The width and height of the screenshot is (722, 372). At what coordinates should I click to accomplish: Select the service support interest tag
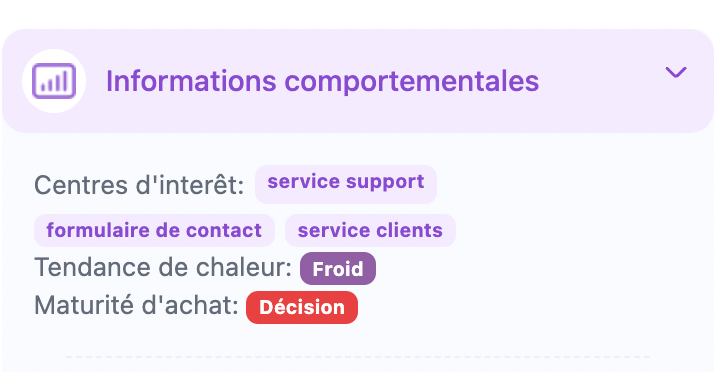click(x=346, y=184)
